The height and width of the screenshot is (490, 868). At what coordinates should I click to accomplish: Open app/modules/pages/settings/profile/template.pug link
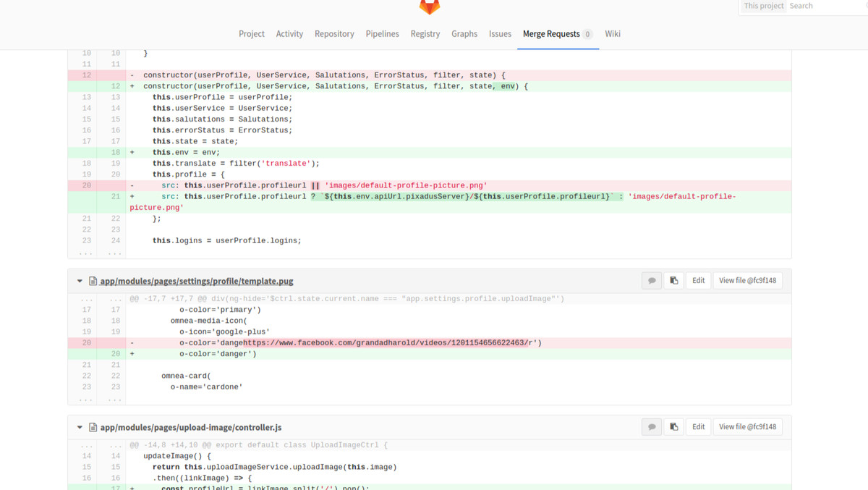[197, 281]
